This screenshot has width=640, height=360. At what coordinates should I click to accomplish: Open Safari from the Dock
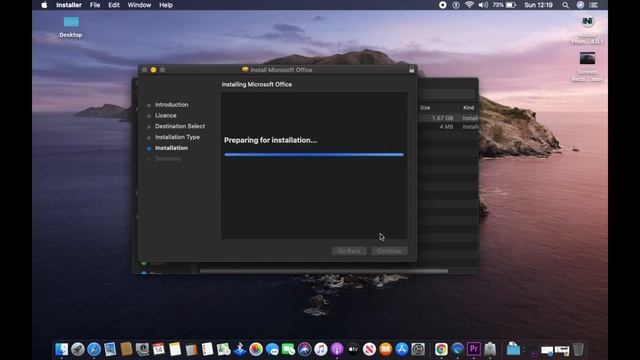coord(94,349)
